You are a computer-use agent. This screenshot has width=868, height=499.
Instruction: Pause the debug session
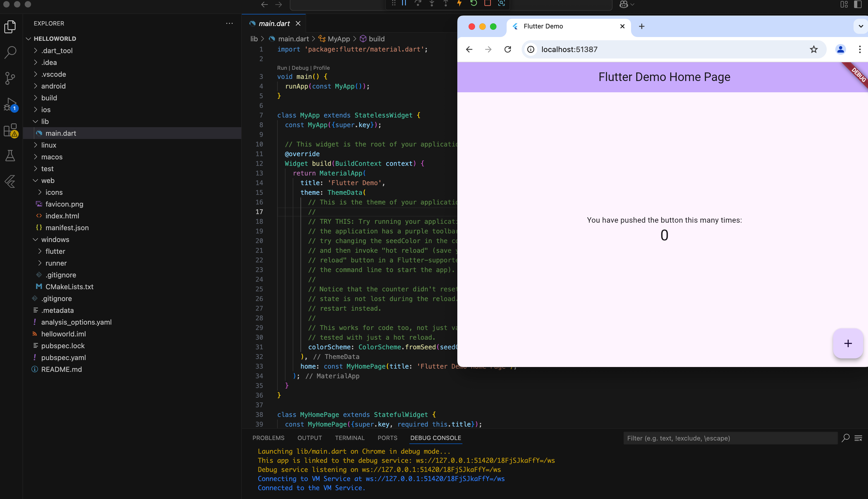pos(404,3)
